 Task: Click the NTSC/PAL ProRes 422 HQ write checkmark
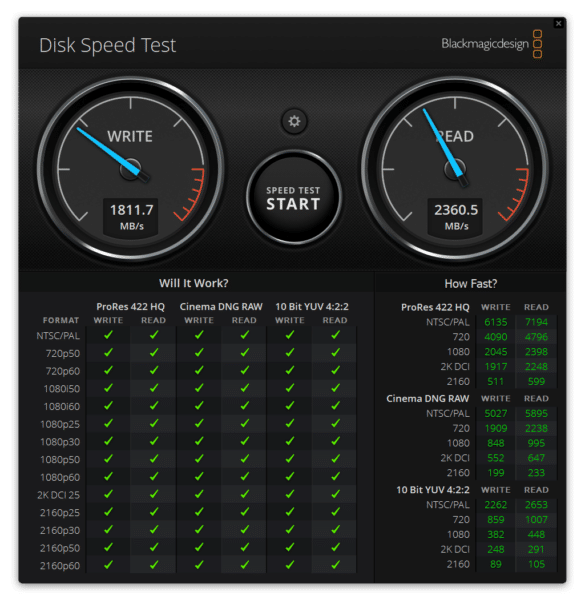pos(108,335)
